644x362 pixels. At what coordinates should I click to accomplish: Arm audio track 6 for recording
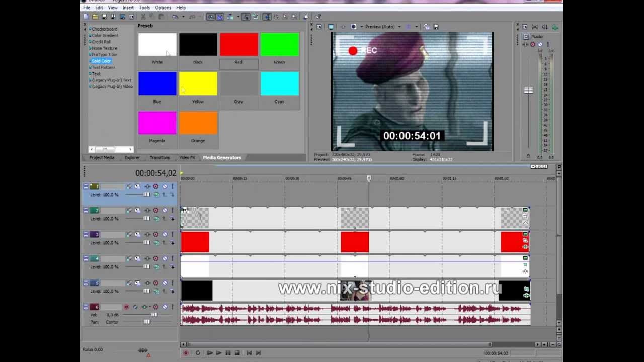(126, 307)
